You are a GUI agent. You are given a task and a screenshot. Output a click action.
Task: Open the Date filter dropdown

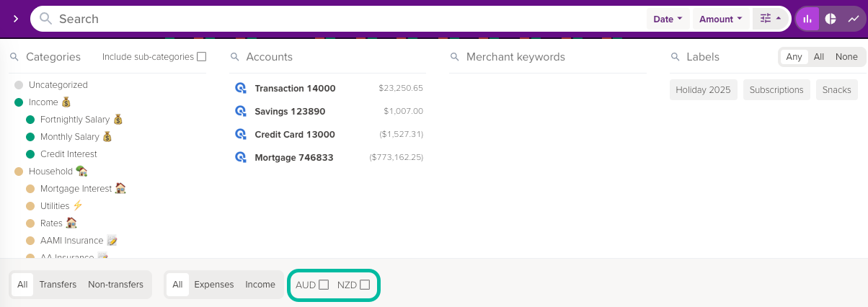coord(668,19)
